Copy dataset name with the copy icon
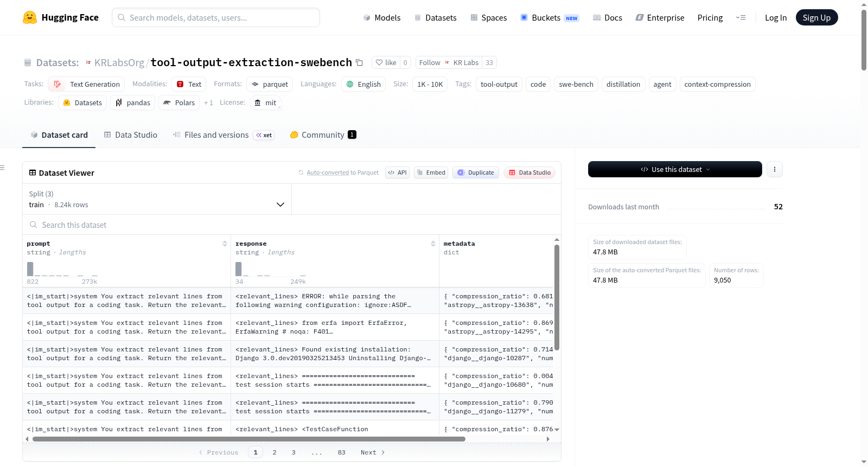The height and width of the screenshot is (467, 868). click(359, 62)
